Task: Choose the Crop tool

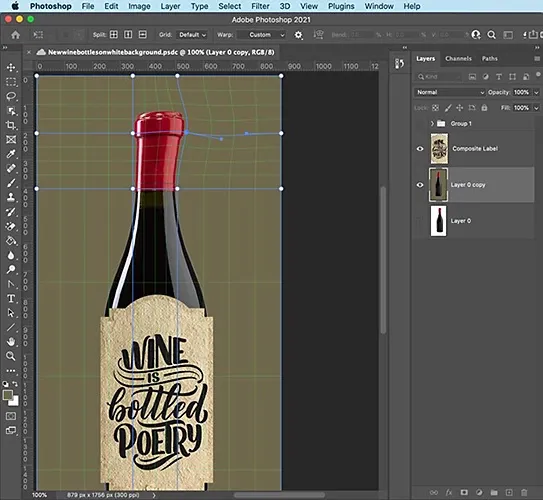Action: point(11,125)
